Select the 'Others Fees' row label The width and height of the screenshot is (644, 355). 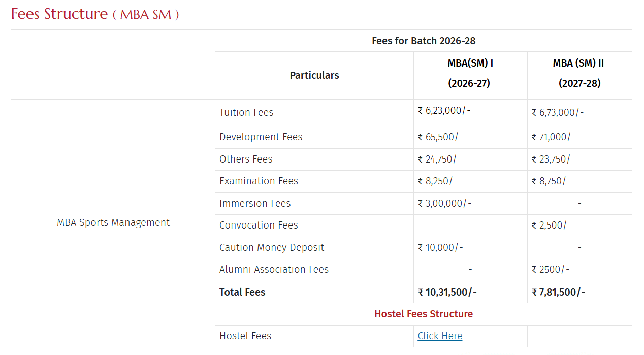[x=246, y=159]
